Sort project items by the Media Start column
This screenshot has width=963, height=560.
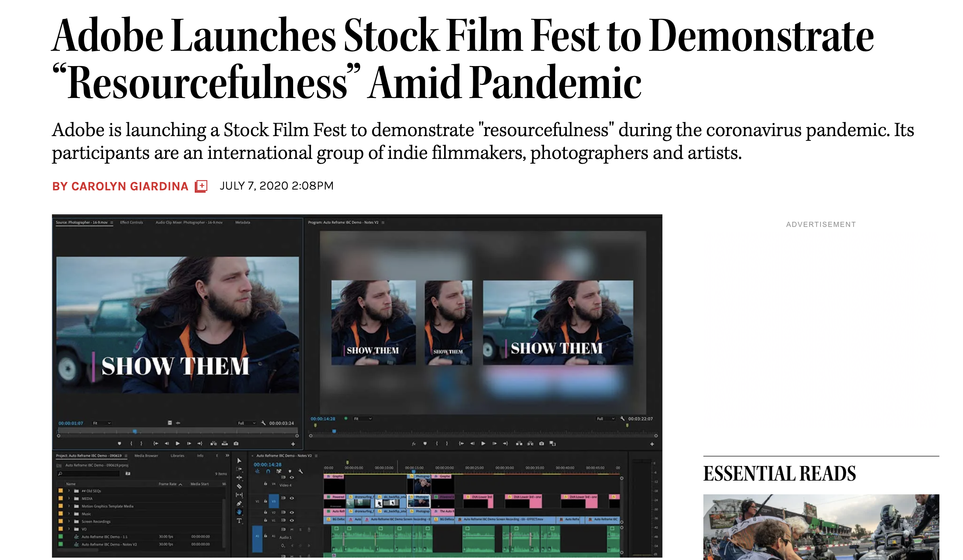[x=199, y=484]
